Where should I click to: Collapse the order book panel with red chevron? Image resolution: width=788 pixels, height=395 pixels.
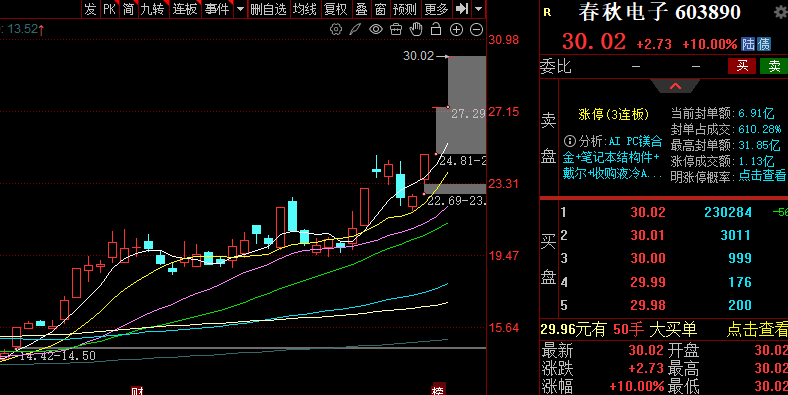tap(675, 86)
